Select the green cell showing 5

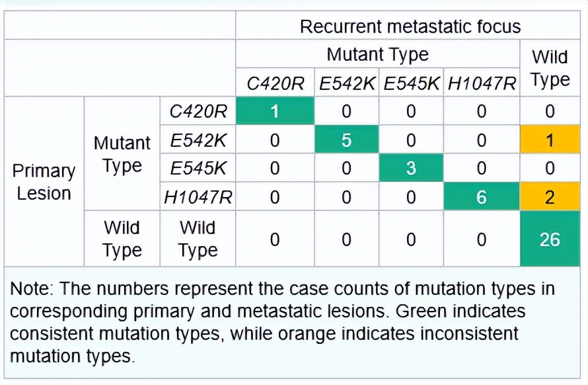[x=346, y=140]
